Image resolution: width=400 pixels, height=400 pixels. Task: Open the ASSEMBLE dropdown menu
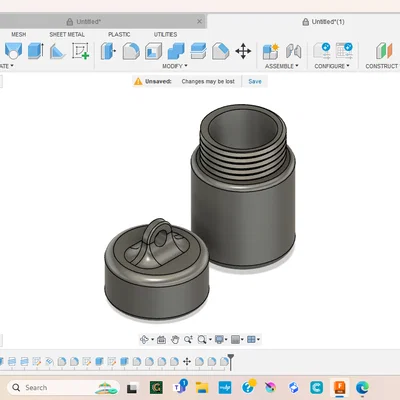coord(282,66)
